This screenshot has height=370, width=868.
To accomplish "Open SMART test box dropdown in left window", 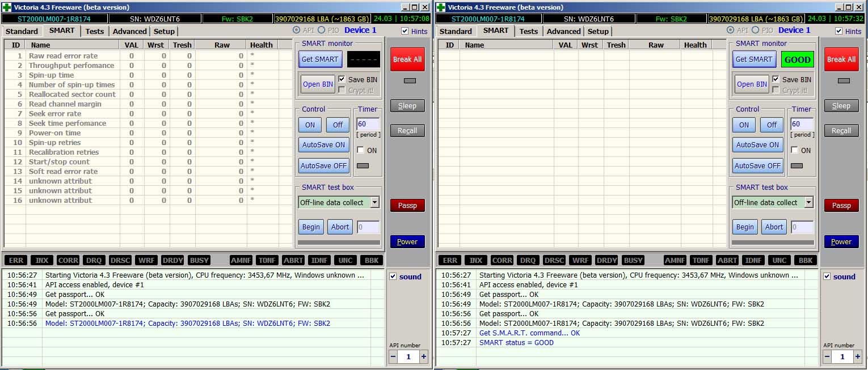I will pyautogui.click(x=374, y=202).
